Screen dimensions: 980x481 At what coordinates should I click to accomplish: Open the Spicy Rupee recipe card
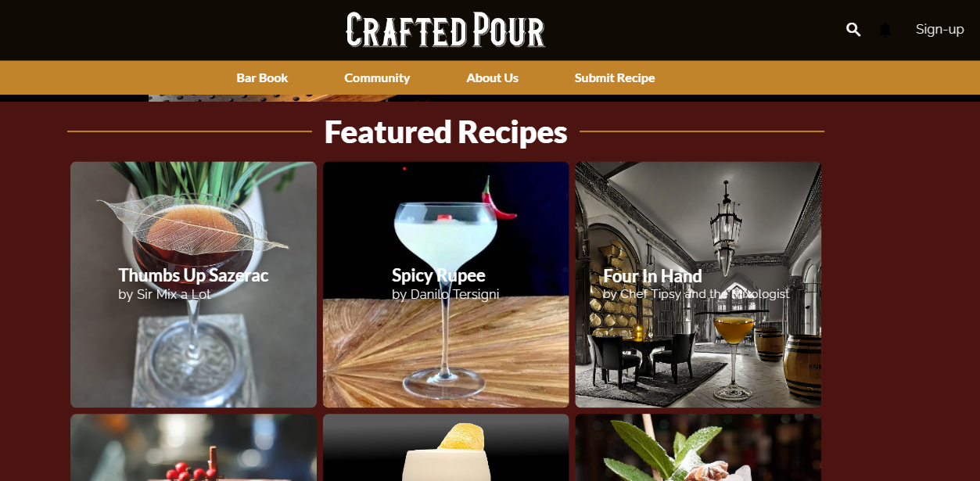[446, 285]
